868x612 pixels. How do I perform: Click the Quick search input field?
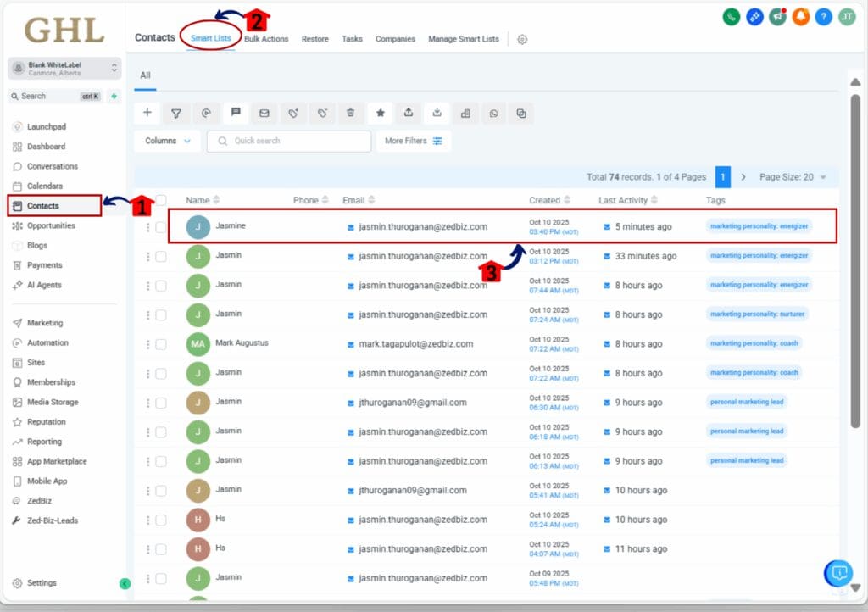[288, 141]
